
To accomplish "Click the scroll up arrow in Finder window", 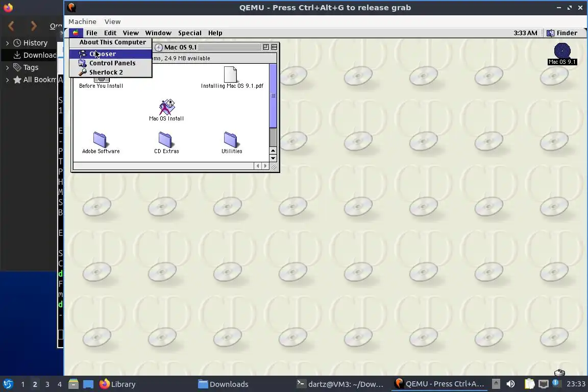I will click(273, 151).
